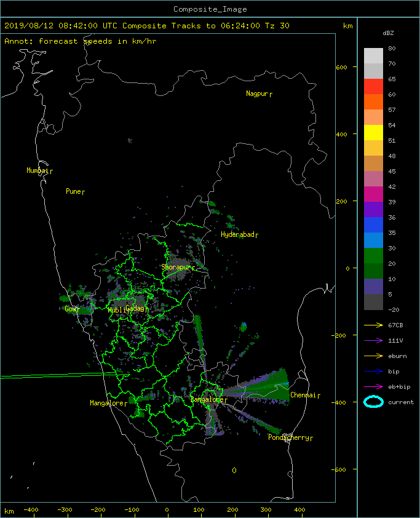Click the -400 vertical axis tick label

[x=339, y=403]
